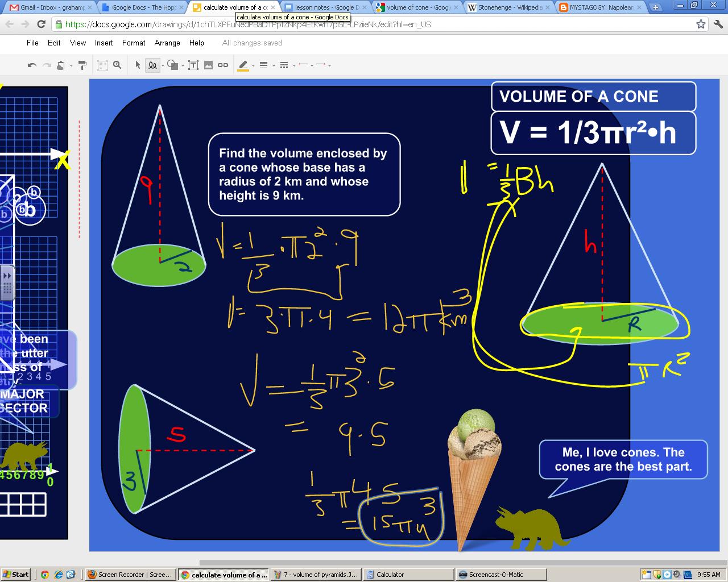
Task: Open the Help menu
Action: point(196,43)
